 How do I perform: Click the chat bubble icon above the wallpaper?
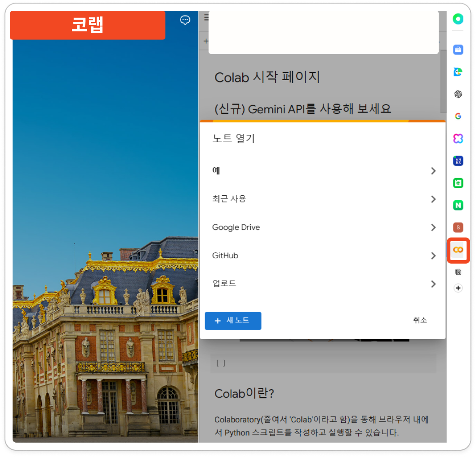185,20
